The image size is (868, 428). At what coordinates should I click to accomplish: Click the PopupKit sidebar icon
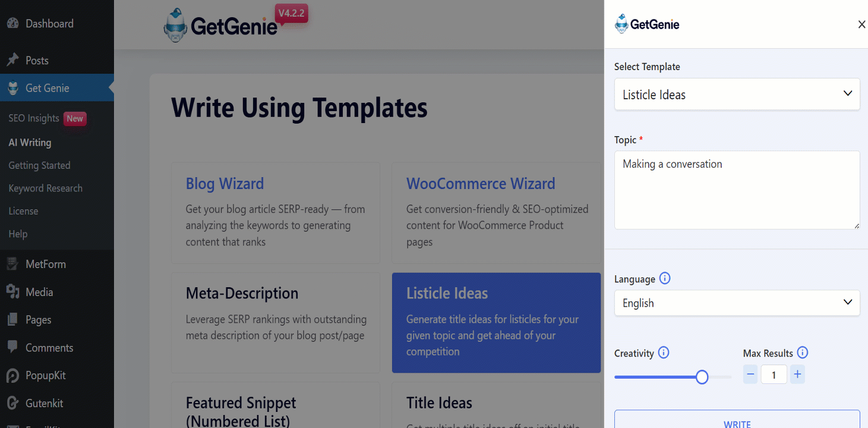point(12,376)
